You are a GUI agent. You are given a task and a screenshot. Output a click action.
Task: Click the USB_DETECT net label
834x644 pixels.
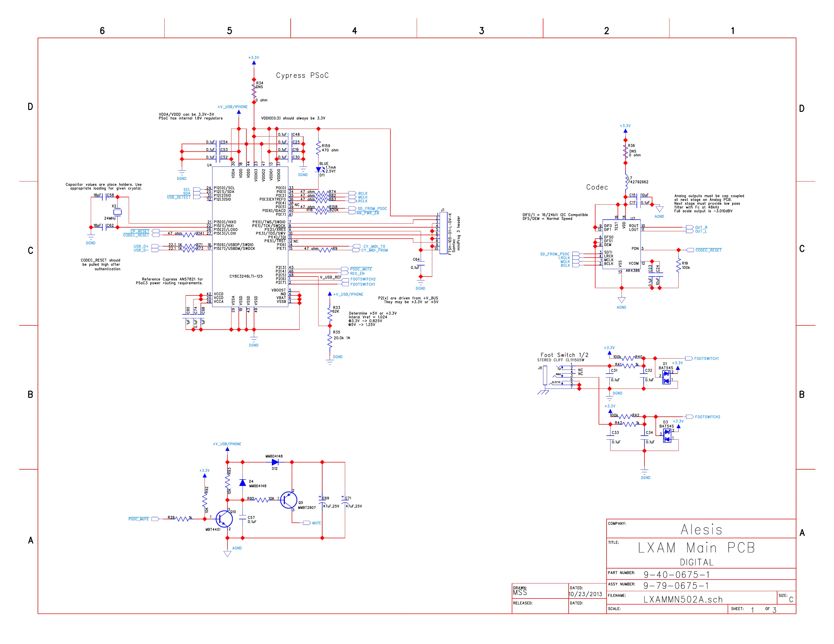pyautogui.click(x=178, y=197)
